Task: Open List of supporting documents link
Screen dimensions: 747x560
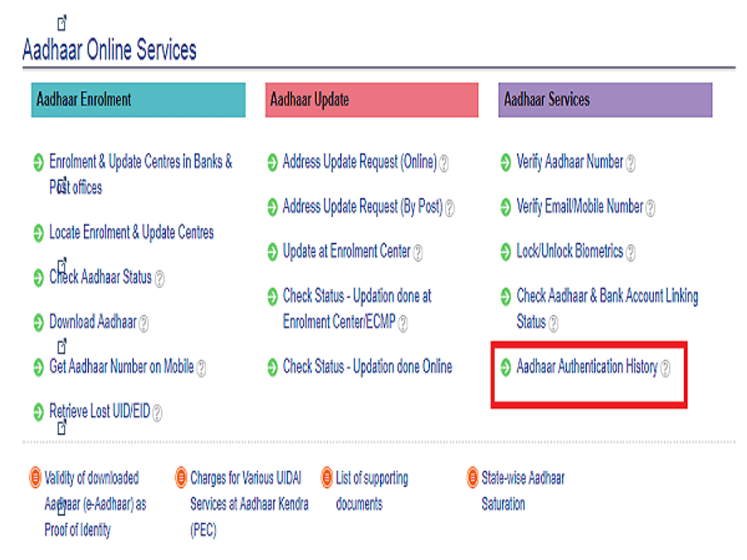Action: point(372,490)
